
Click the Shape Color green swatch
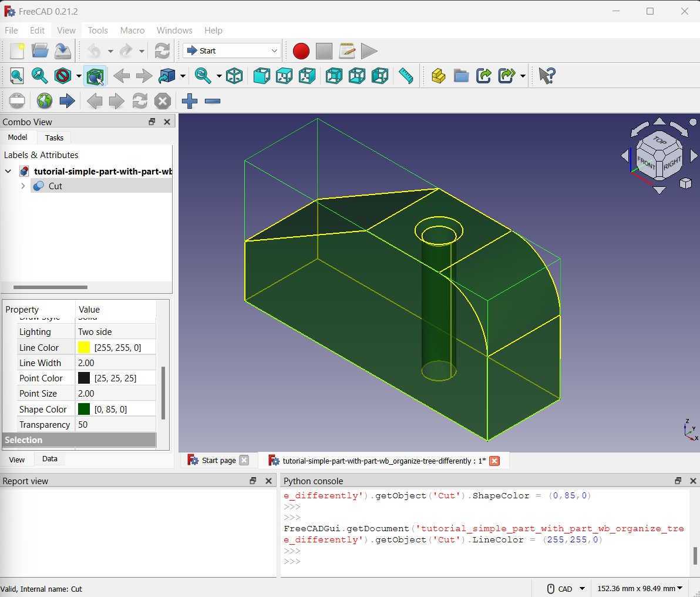84,409
